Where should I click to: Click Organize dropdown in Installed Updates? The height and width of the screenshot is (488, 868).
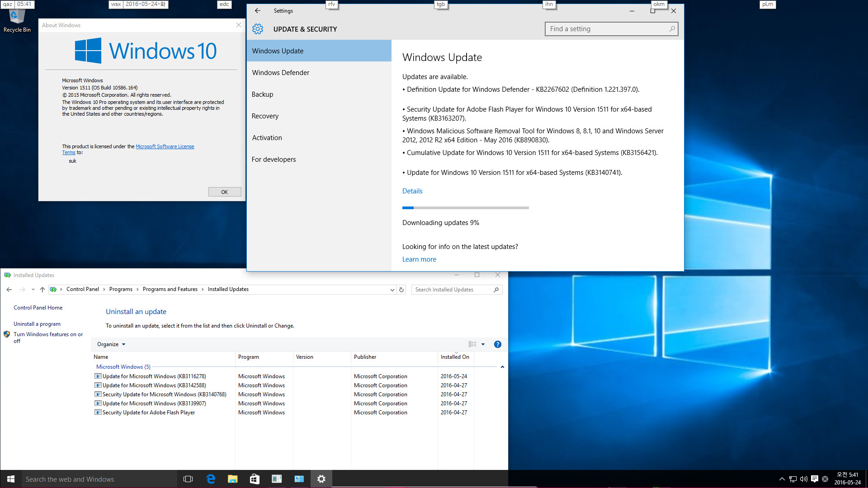coord(111,344)
